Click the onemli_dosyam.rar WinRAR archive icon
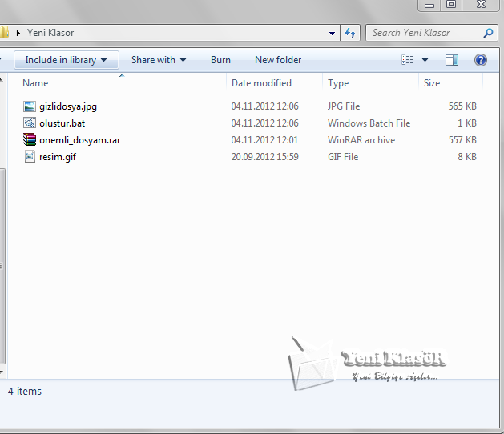The height and width of the screenshot is (434, 504). click(x=30, y=140)
